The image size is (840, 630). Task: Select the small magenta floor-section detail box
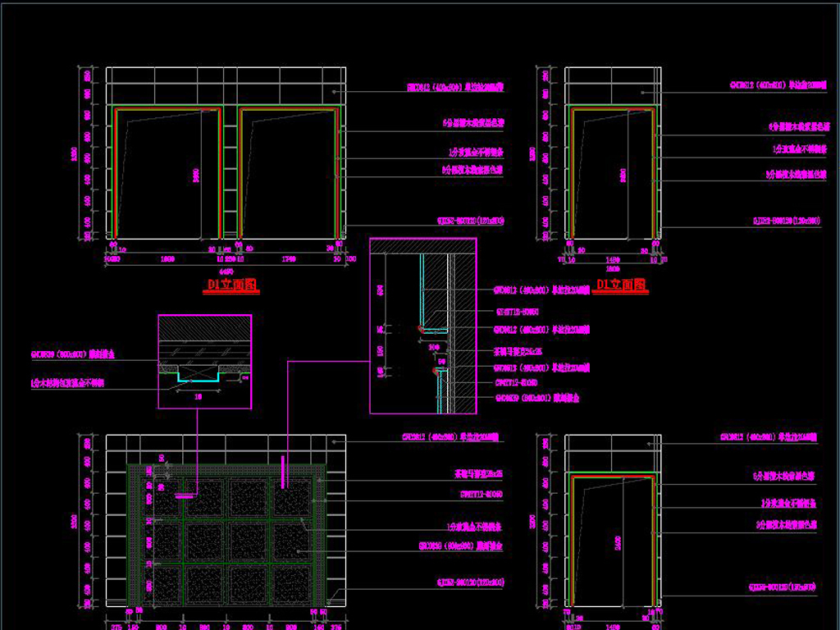(204, 361)
